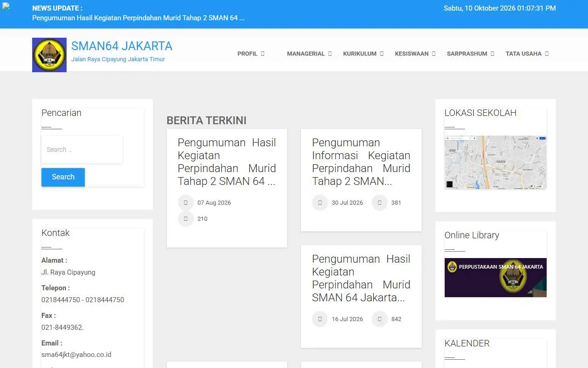Expand the KURIKULUM menu arrow
The height and width of the screenshot is (368, 588).
[382, 54]
